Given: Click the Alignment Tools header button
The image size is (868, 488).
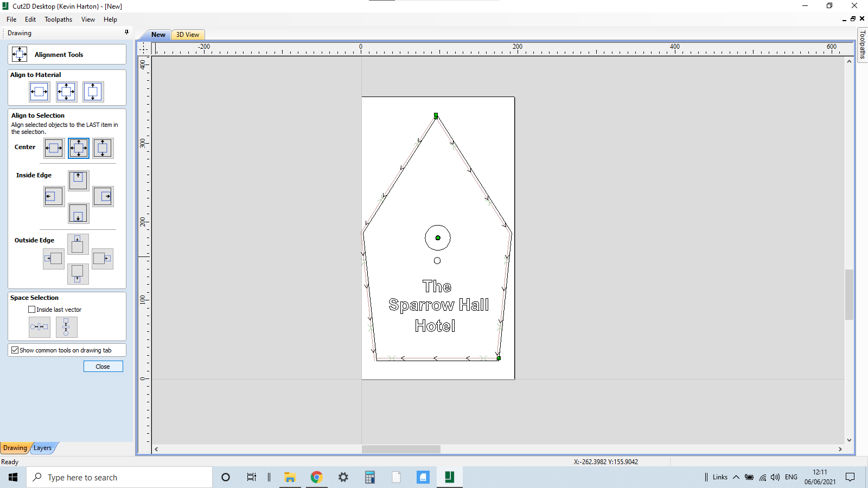Looking at the screenshot, I should pos(66,54).
